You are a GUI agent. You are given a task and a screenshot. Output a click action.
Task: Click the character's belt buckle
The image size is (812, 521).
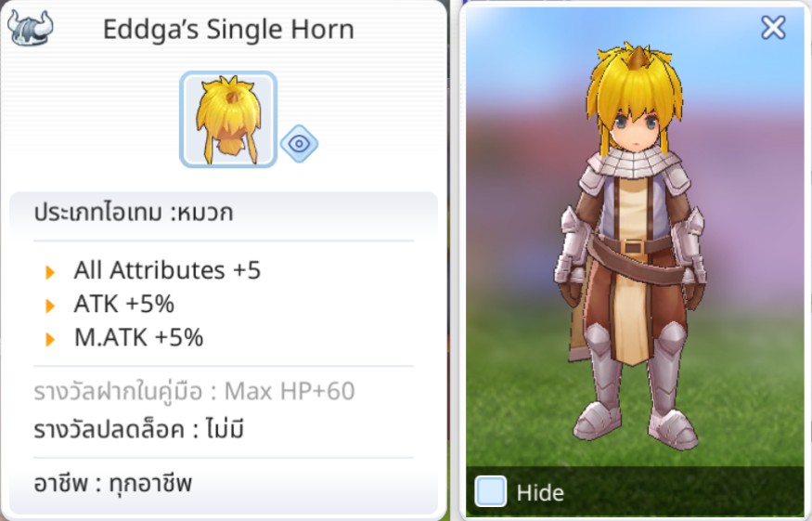point(634,247)
